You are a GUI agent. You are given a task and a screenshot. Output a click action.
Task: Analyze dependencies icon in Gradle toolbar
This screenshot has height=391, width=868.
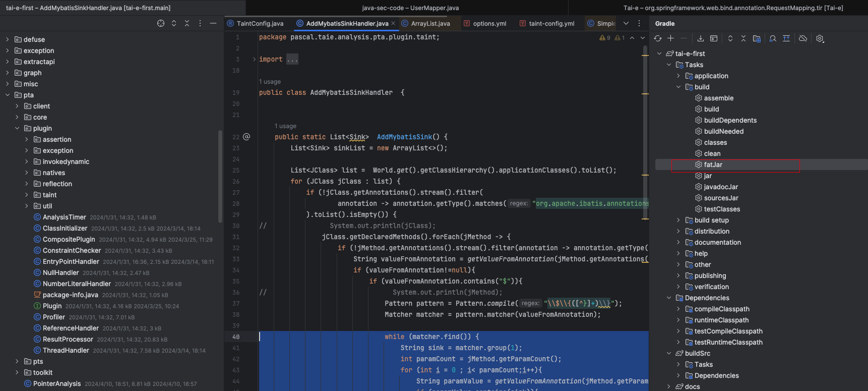tap(773, 38)
